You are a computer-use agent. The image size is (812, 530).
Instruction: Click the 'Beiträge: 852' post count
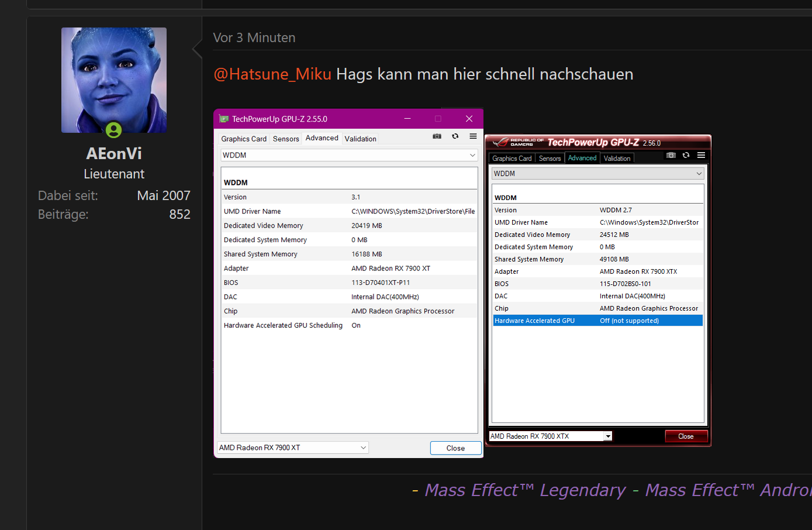114,215
